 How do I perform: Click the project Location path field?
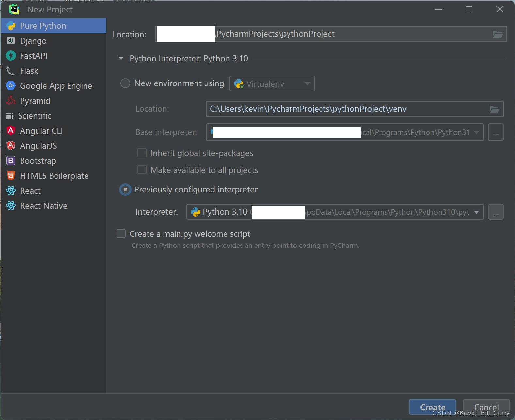coord(331,34)
